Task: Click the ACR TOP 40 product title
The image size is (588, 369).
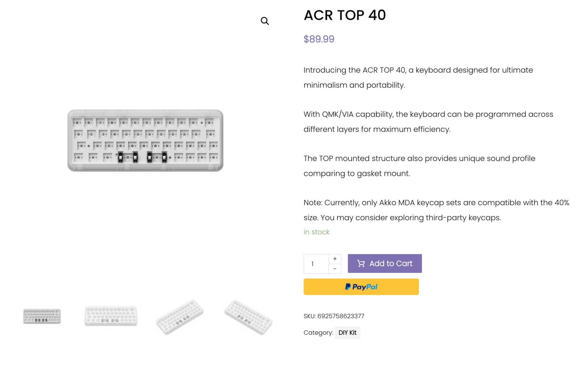Action: (x=345, y=15)
